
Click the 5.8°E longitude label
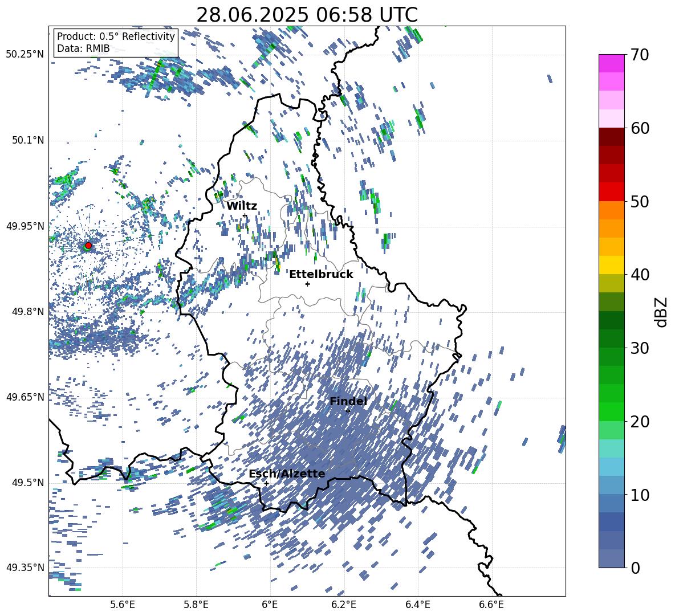(196, 605)
